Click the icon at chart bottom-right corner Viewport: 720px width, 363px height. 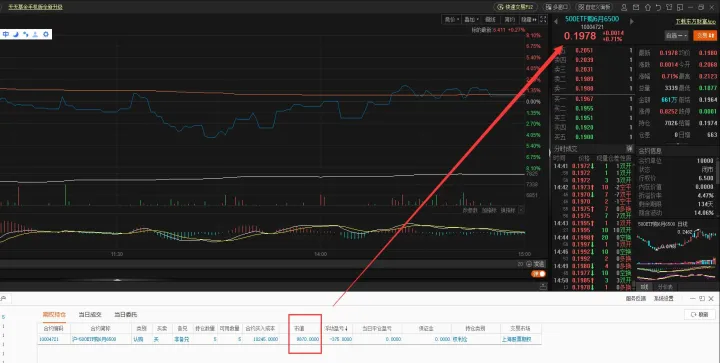(x=543, y=286)
